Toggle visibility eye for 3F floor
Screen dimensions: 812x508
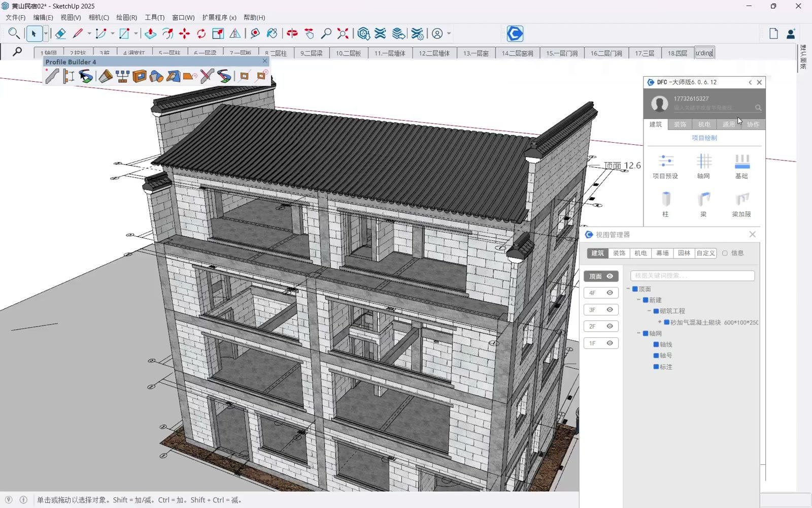click(610, 310)
